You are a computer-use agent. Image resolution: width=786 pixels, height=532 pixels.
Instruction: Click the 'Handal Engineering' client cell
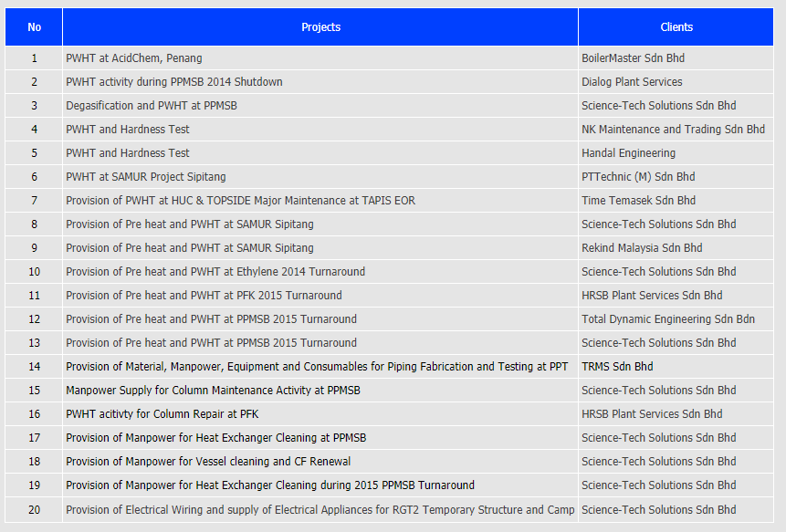click(x=628, y=153)
